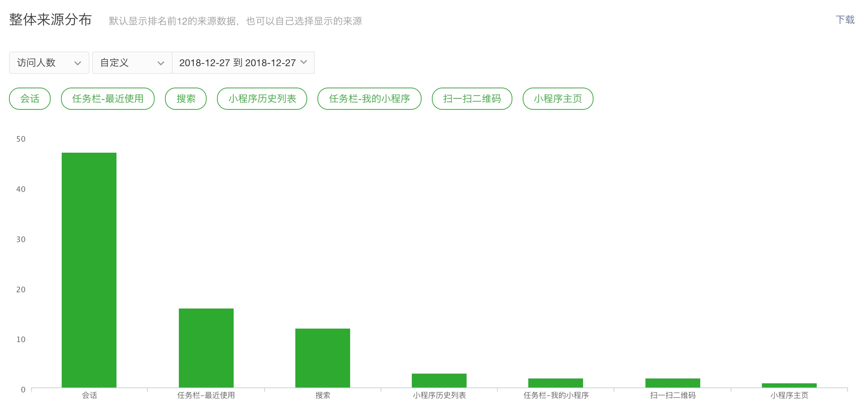This screenshot has width=868, height=419.
Task: Click the 小程序历史列表 chart bar
Action: pos(439,381)
